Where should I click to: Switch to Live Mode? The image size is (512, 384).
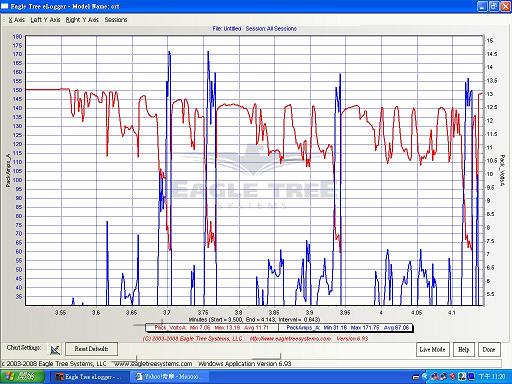pyautogui.click(x=432, y=349)
